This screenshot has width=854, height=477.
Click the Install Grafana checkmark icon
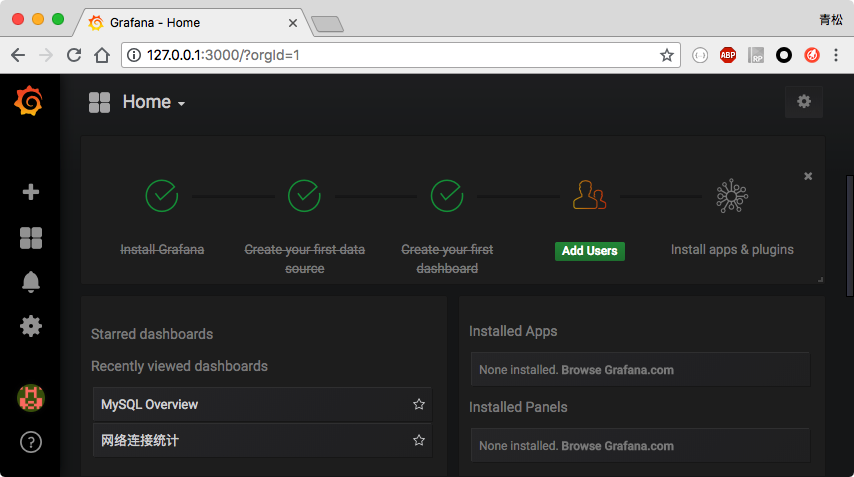tap(162, 195)
